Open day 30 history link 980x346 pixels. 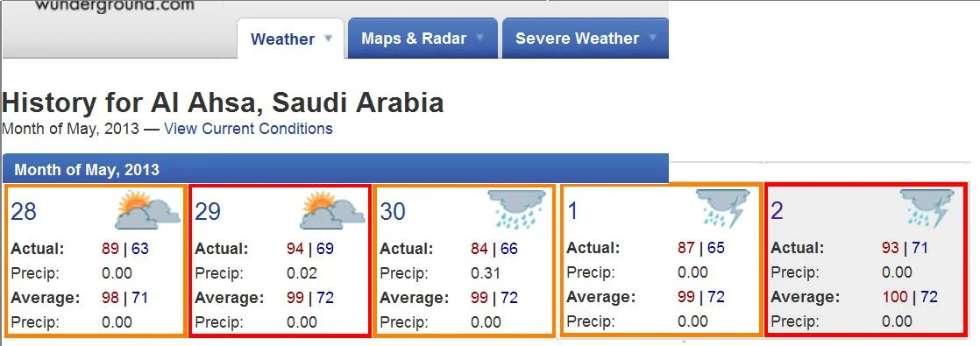(393, 212)
